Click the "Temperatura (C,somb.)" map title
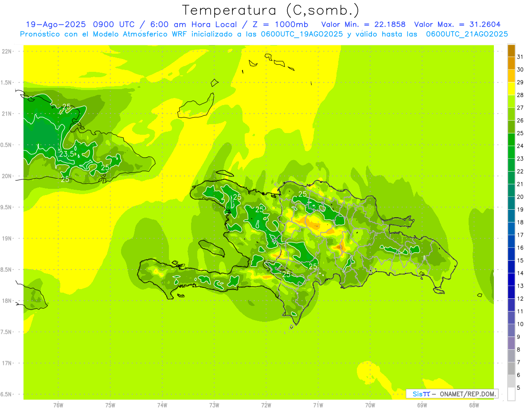Viewport: 532px width, 411px height. (x=271, y=10)
